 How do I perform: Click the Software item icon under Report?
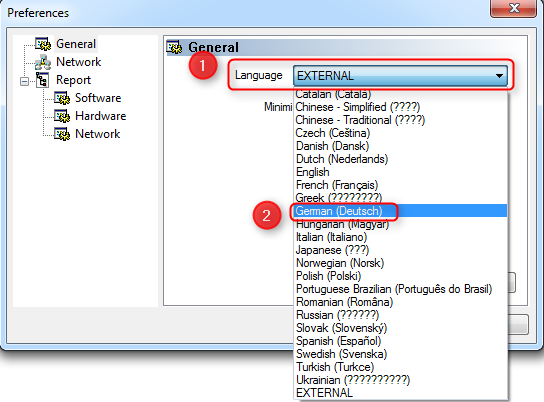point(62,98)
